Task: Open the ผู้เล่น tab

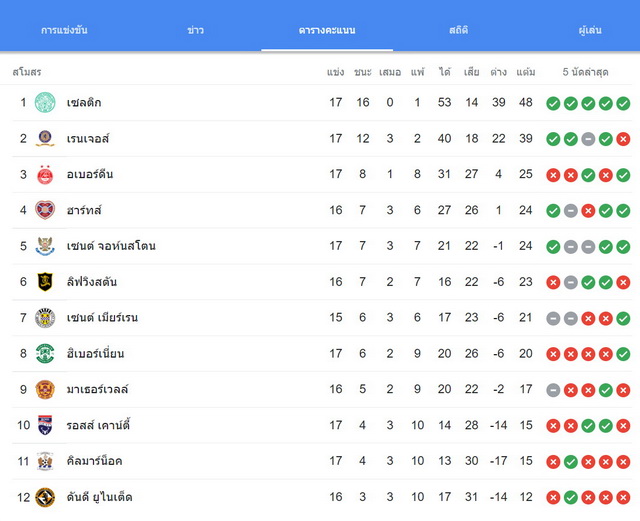Action: 590,30
